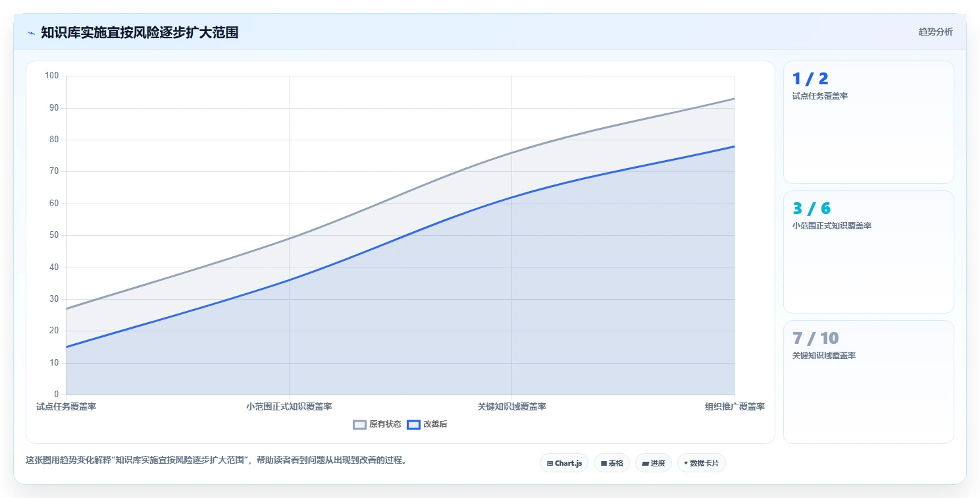
Task: Click the chart title 知识库实施宜按风险逐步扩大范围
Action: click(140, 32)
